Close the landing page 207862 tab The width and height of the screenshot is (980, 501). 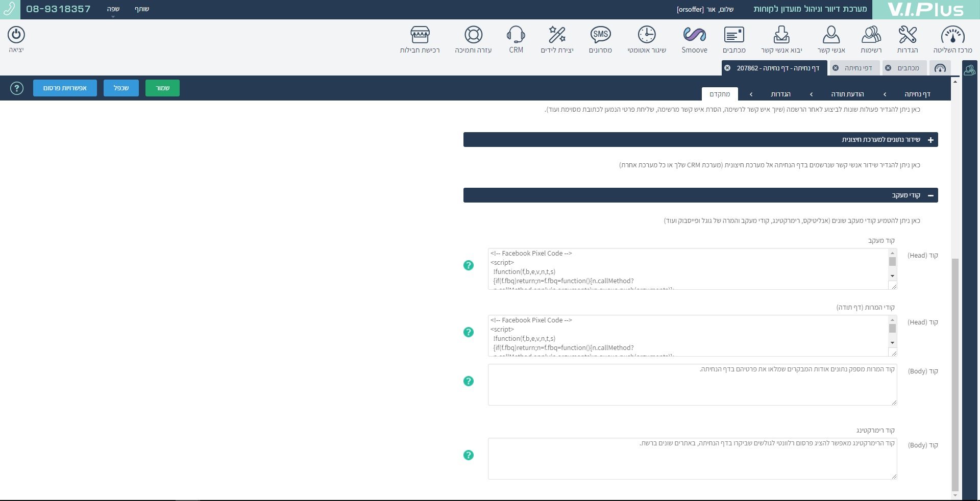(727, 68)
